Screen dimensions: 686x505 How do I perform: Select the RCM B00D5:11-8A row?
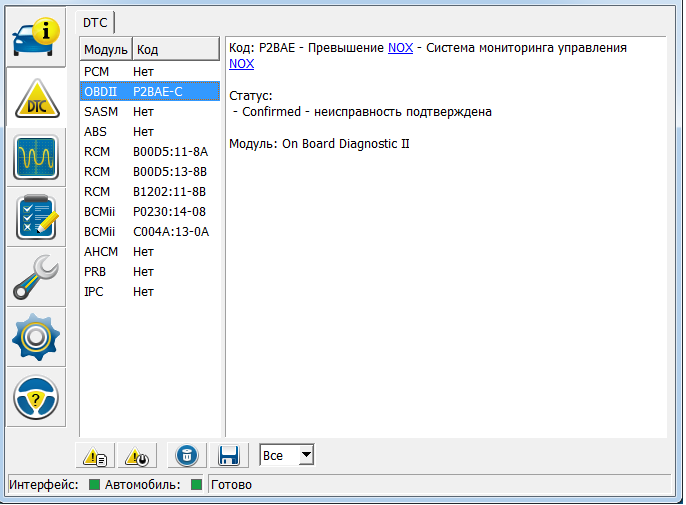(x=150, y=151)
